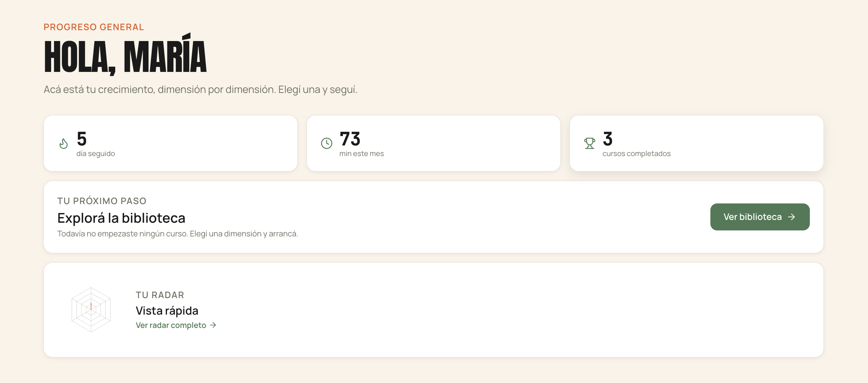Click the PROGRESO GENERAL label
Screen dimensions: 868x383
94,27
